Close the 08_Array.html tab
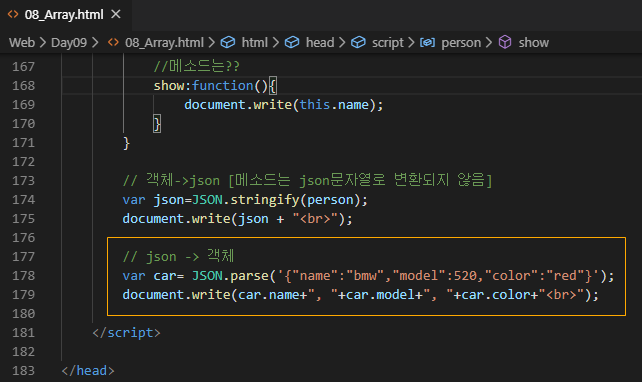642x382 pixels. pyautogui.click(x=116, y=14)
